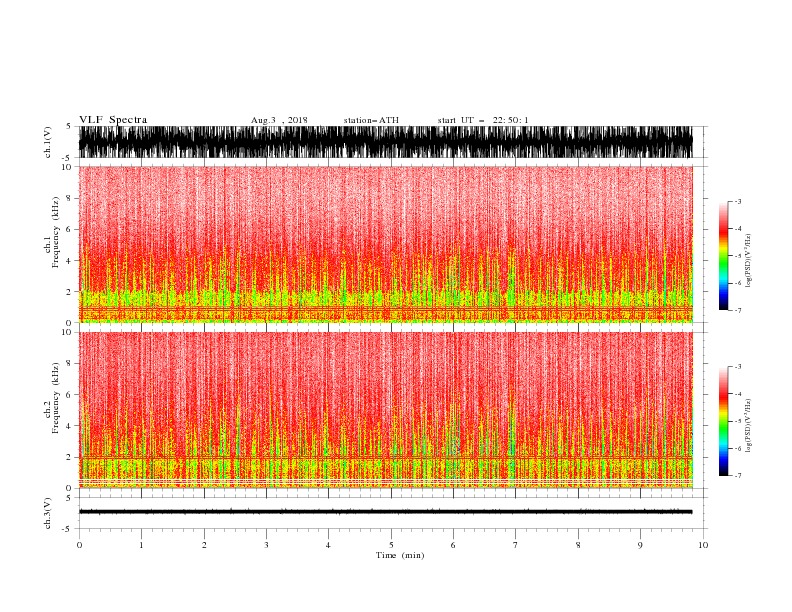The height and width of the screenshot is (612, 792).
Task: Click the "9" tick on time axis
Action: [640, 545]
